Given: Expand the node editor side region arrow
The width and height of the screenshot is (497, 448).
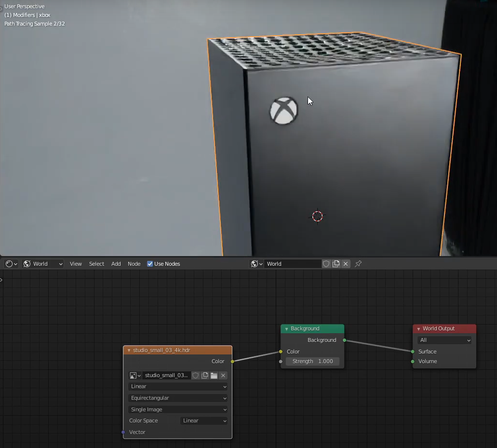Looking at the screenshot, I should pyautogui.click(x=1, y=280).
